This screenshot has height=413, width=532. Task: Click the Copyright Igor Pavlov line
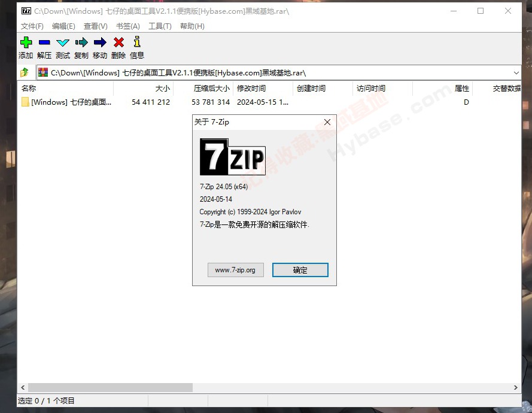[250, 212]
